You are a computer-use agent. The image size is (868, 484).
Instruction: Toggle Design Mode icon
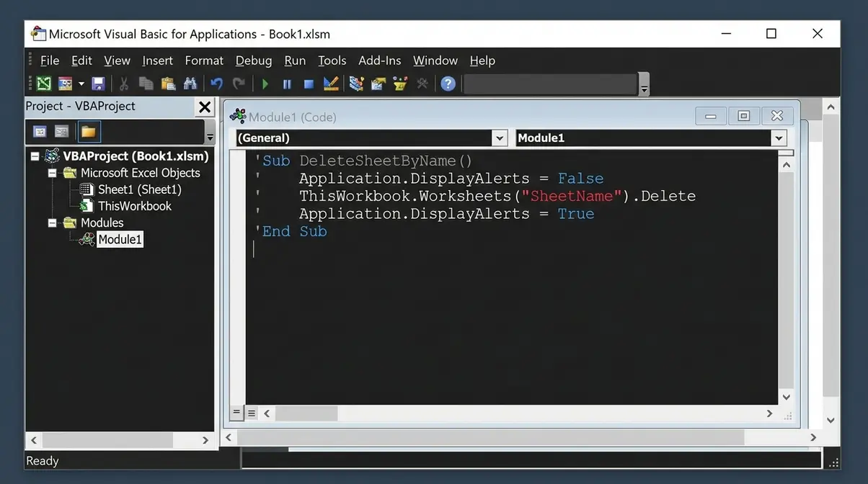[331, 84]
